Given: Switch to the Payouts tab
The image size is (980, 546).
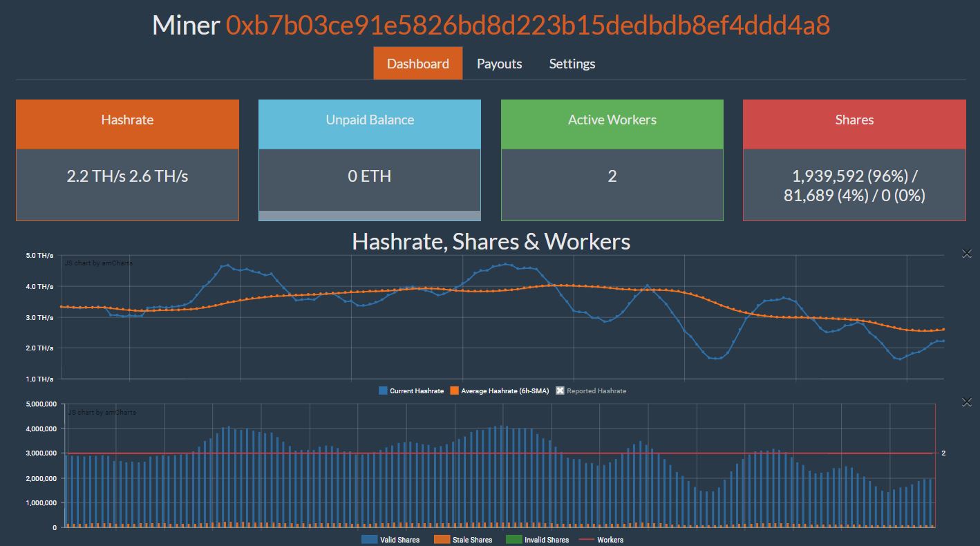Looking at the screenshot, I should pos(499,64).
